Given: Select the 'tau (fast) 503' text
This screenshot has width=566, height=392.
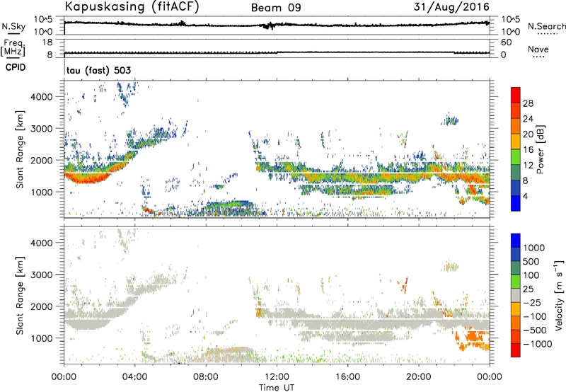Looking at the screenshot, I should tap(98, 70).
